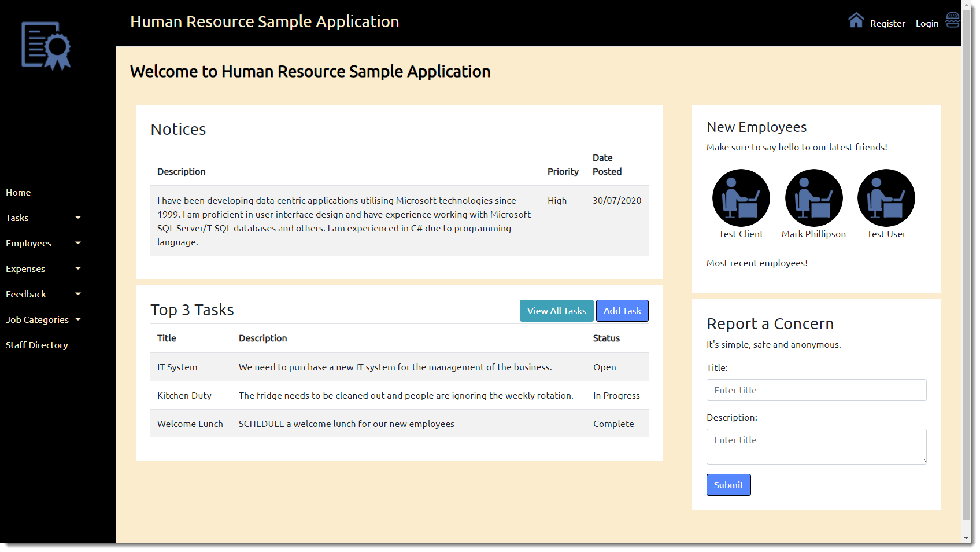Image resolution: width=980 pixels, height=552 pixels.
Task: Click the Login link
Action: point(927,23)
